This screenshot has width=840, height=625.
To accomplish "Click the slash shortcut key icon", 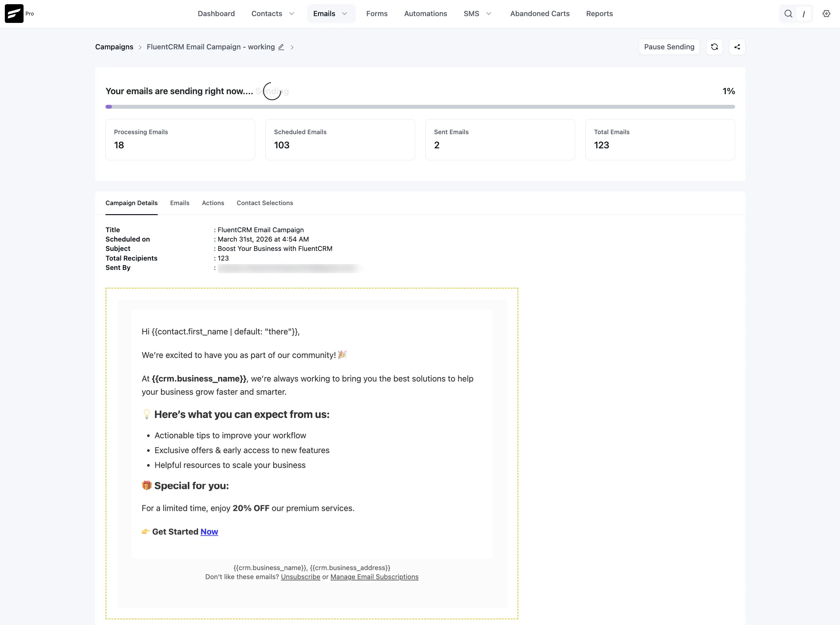I will point(804,14).
